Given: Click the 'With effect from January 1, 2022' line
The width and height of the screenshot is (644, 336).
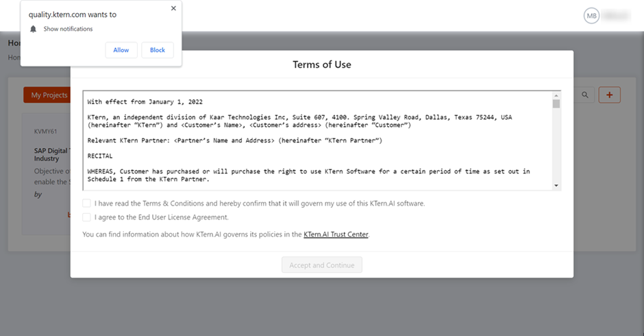Looking at the screenshot, I should tap(145, 101).
